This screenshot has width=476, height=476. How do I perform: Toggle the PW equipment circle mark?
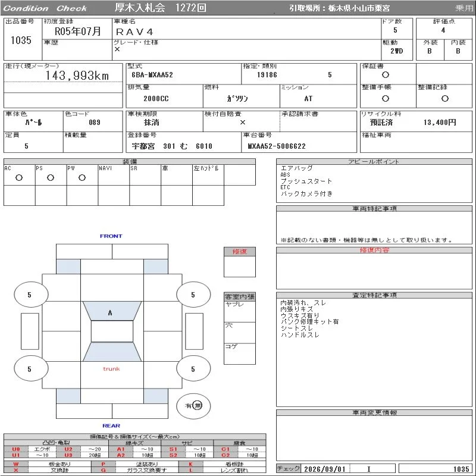tap(82, 177)
